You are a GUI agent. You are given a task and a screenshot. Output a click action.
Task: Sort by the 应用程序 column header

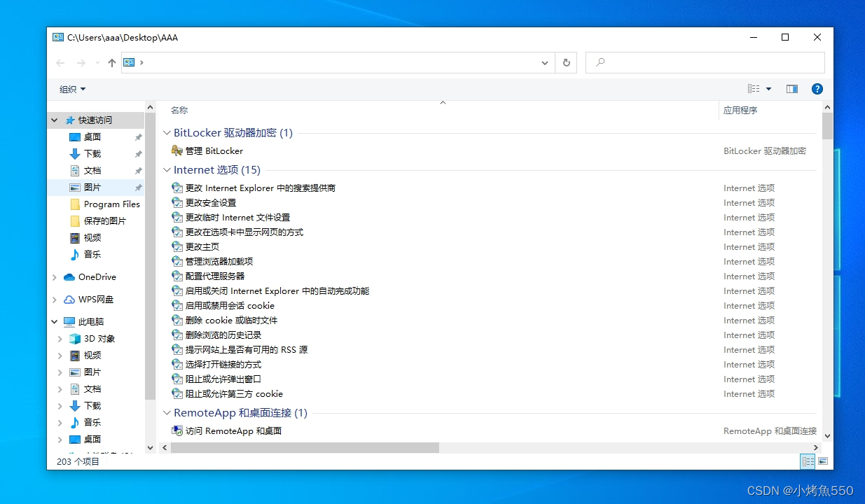740,110
